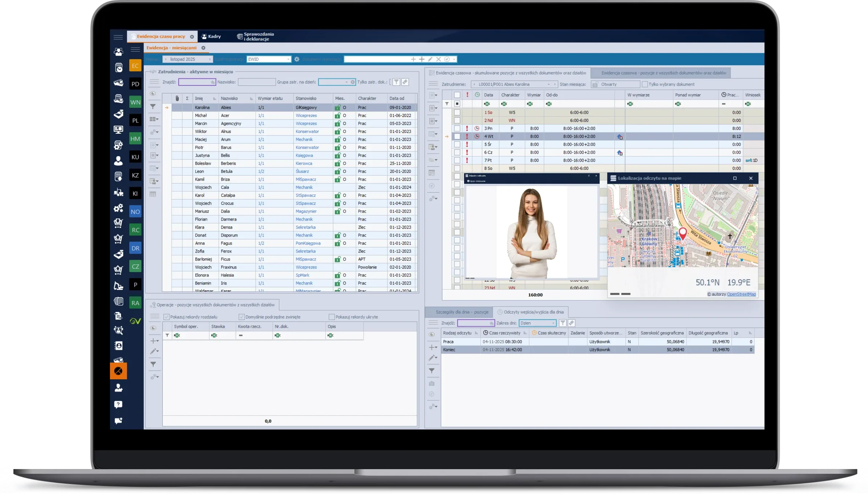This screenshot has height=497, width=868.
Task: Switch to the Kadry tab
Action: pyautogui.click(x=211, y=36)
